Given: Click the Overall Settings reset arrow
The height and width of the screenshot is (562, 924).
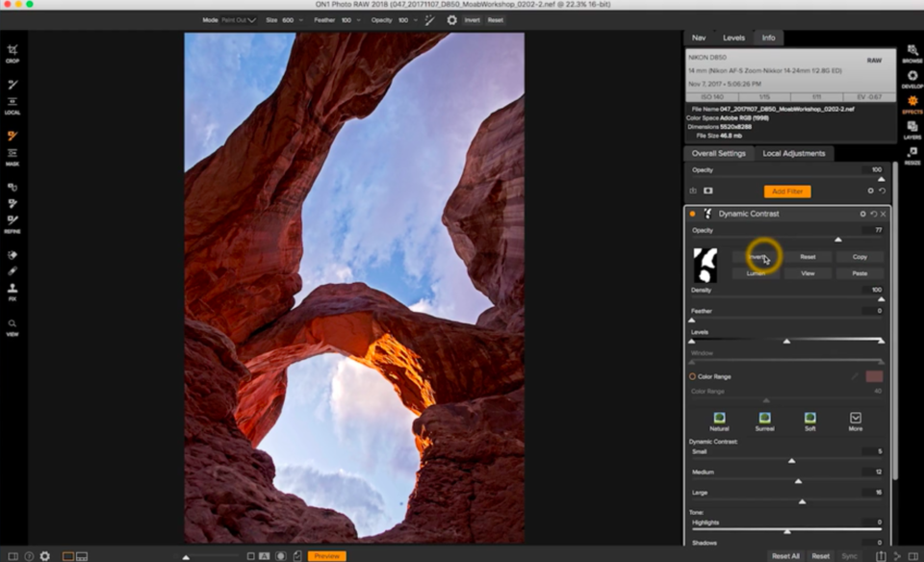Looking at the screenshot, I should pos(883,191).
